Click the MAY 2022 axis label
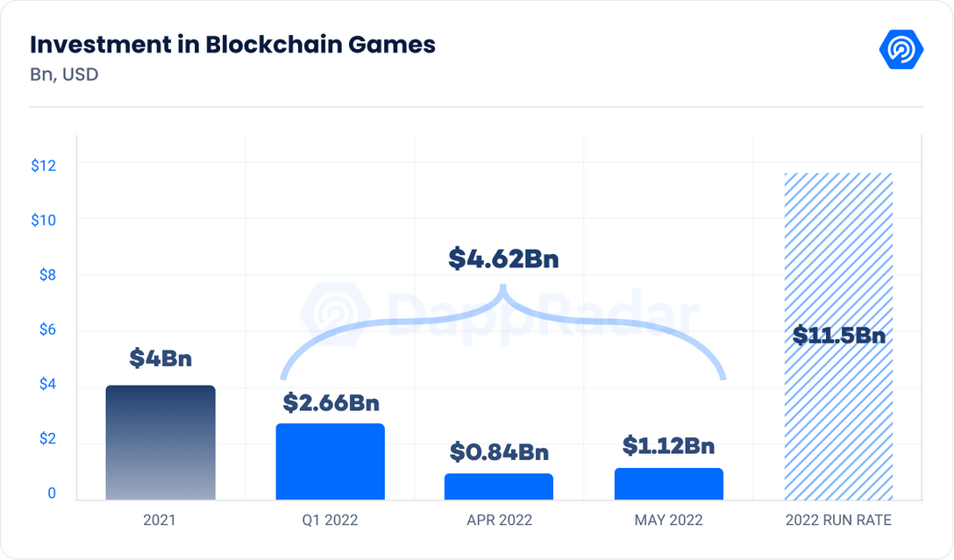The height and width of the screenshot is (560, 954). point(669,521)
